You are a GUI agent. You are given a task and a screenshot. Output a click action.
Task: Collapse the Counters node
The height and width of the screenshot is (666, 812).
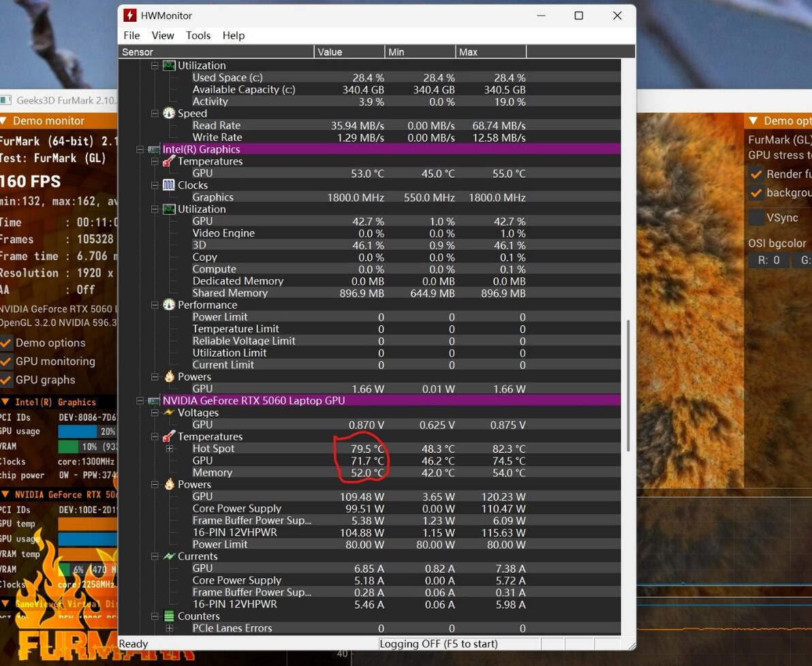(x=155, y=616)
